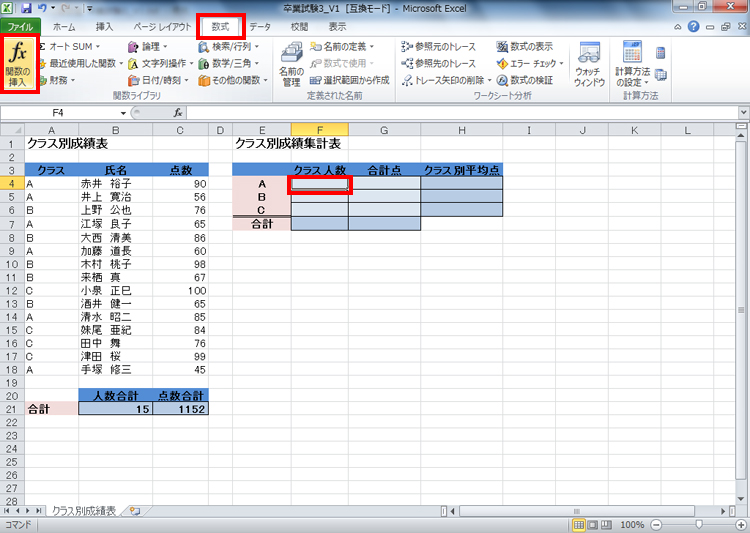Expand the Name Box dropdown arrow
The height and width of the screenshot is (533, 750).
point(123,113)
